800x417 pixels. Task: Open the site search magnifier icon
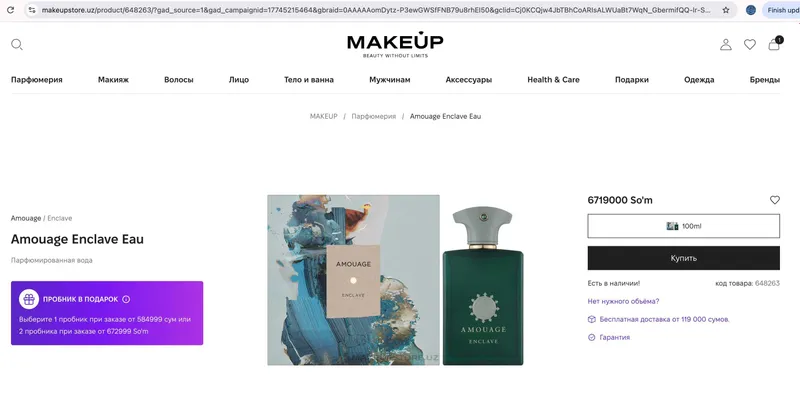click(17, 44)
